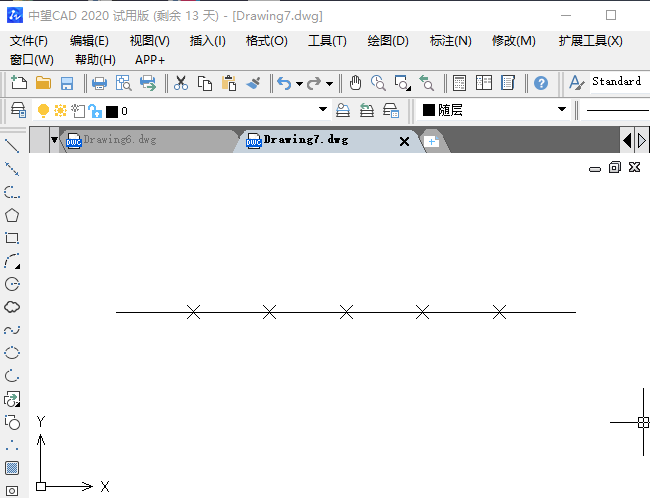Viewport: 650px width, 498px height.
Task: Click the new tab plus button
Action: click(x=432, y=142)
